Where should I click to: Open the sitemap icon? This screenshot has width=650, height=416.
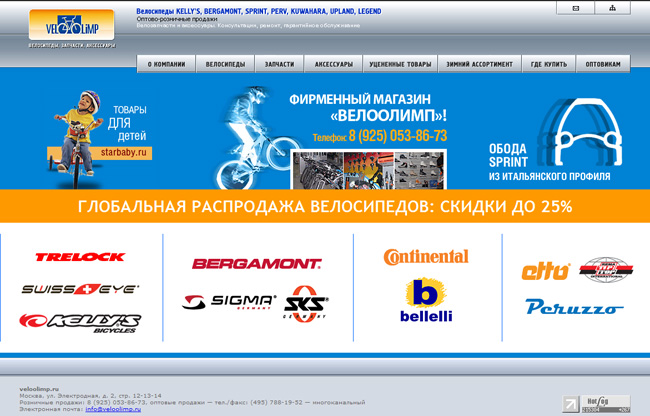point(612,8)
